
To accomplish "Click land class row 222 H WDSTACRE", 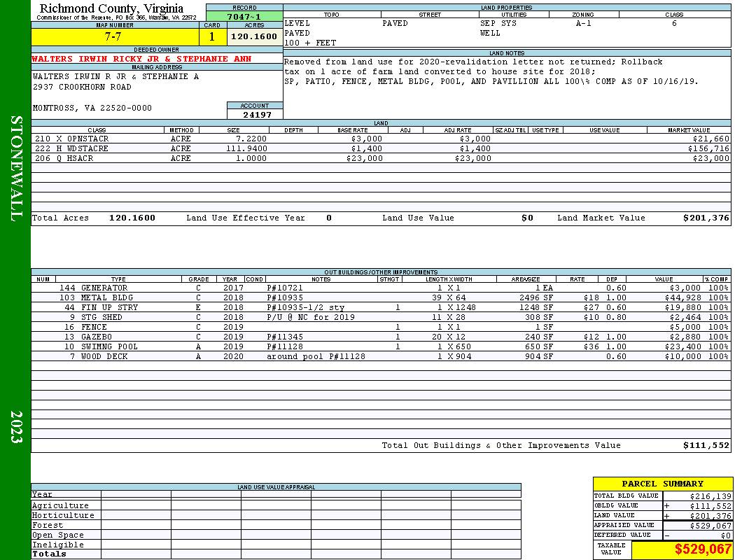I will pos(71,148).
